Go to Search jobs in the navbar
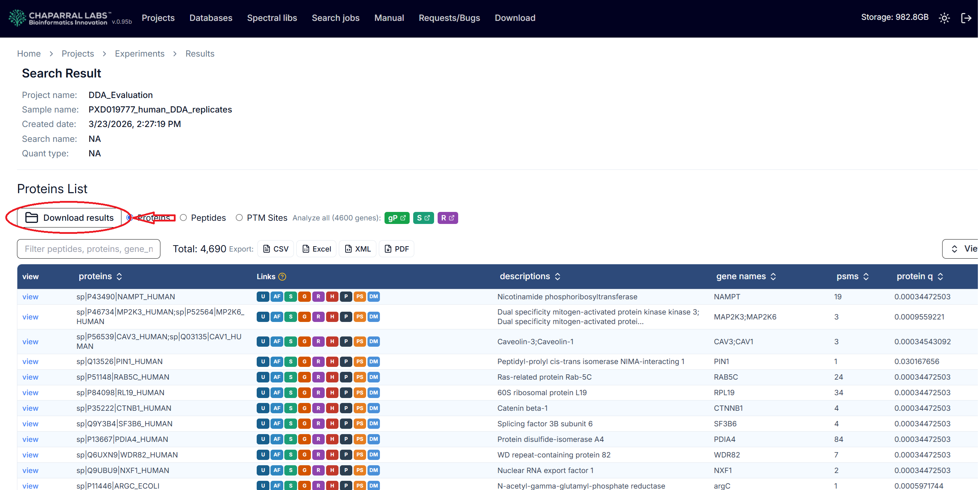The image size is (980, 490). pos(335,18)
